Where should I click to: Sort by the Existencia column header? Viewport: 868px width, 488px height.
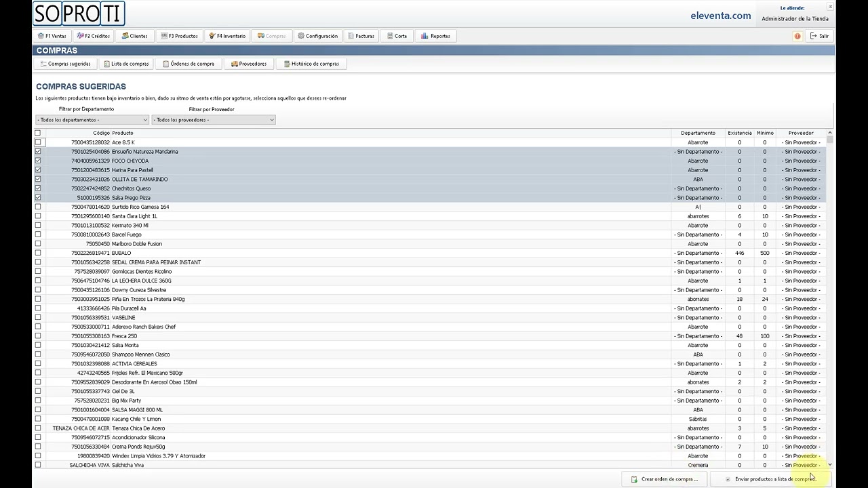coord(739,133)
